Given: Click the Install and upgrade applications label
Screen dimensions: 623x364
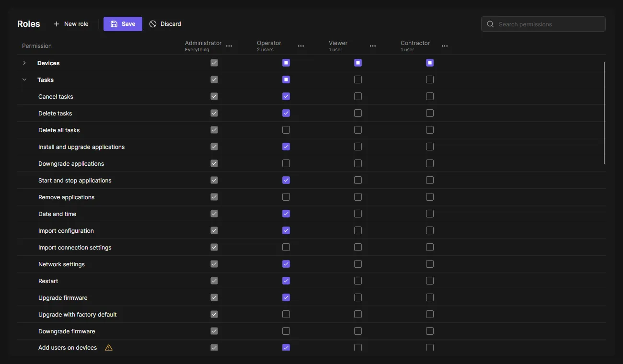Looking at the screenshot, I should point(81,147).
